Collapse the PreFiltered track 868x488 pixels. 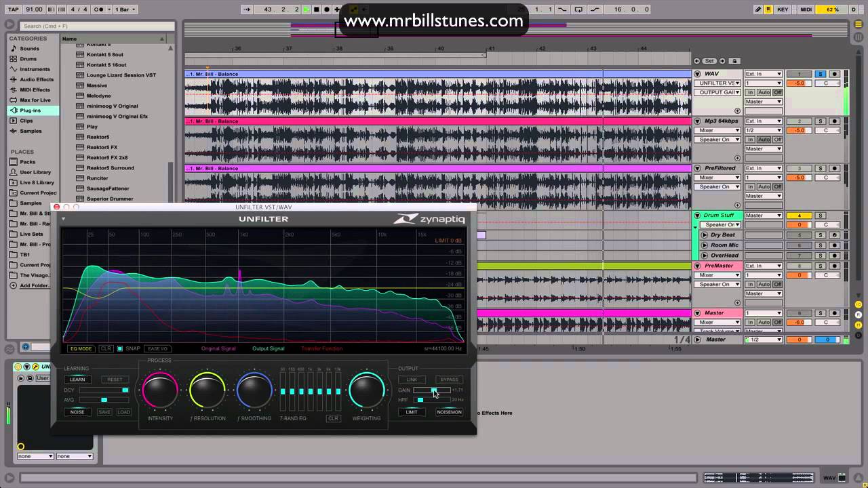(x=697, y=168)
